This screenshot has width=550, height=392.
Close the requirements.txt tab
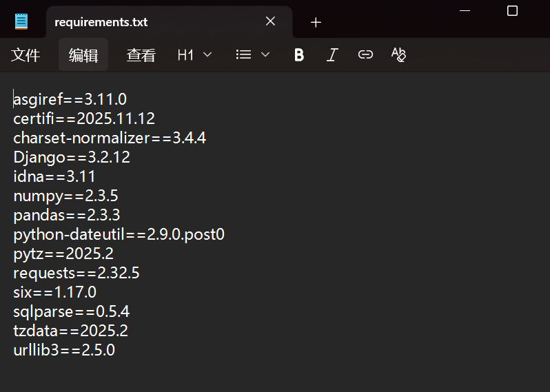tap(270, 21)
